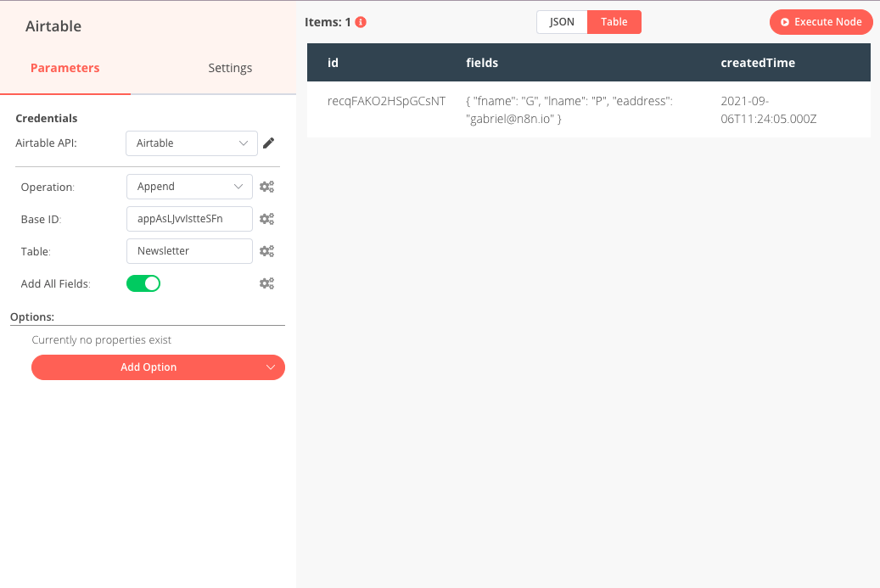Open the gear menu next to Table field
This screenshot has height=588, width=880.
266,250
